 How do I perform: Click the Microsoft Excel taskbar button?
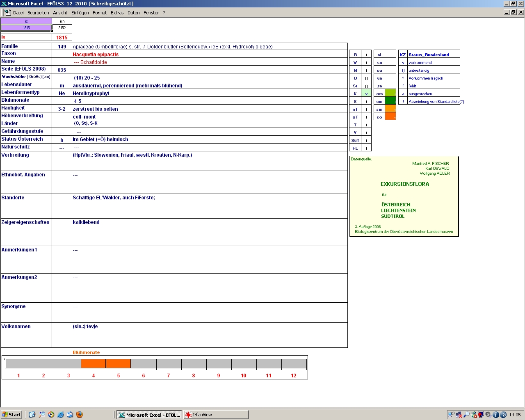149,415
